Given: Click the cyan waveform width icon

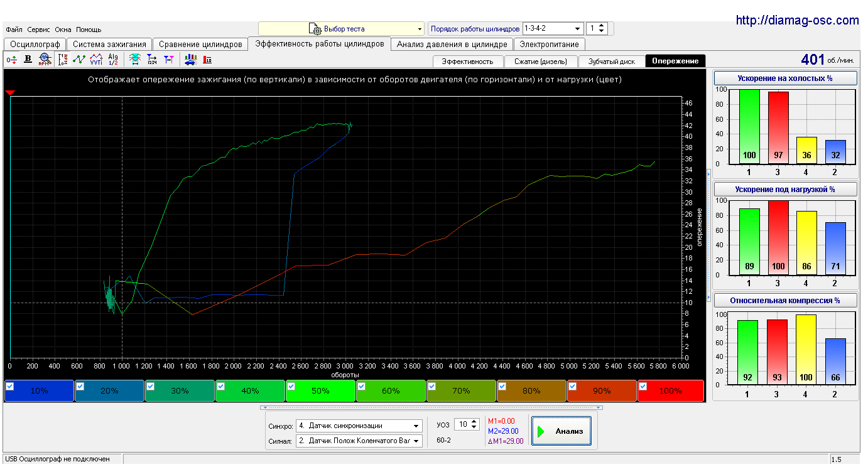Looking at the screenshot, I should [134, 60].
